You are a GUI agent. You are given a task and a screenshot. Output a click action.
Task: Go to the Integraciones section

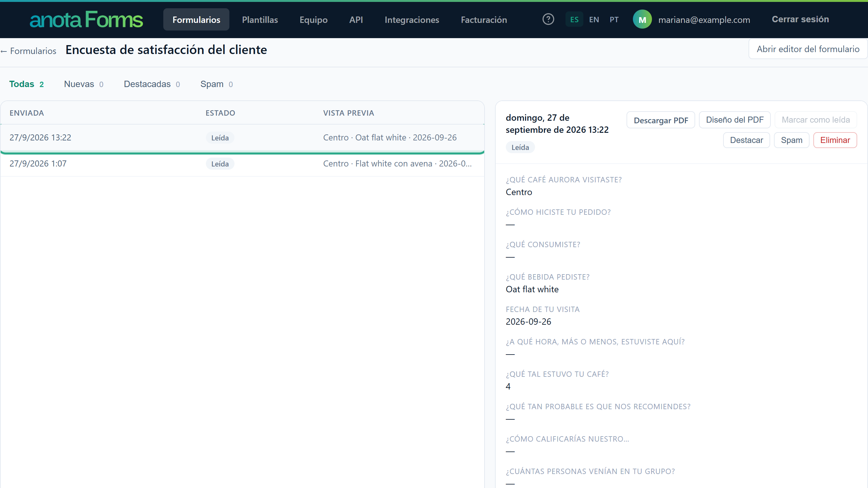pos(412,20)
